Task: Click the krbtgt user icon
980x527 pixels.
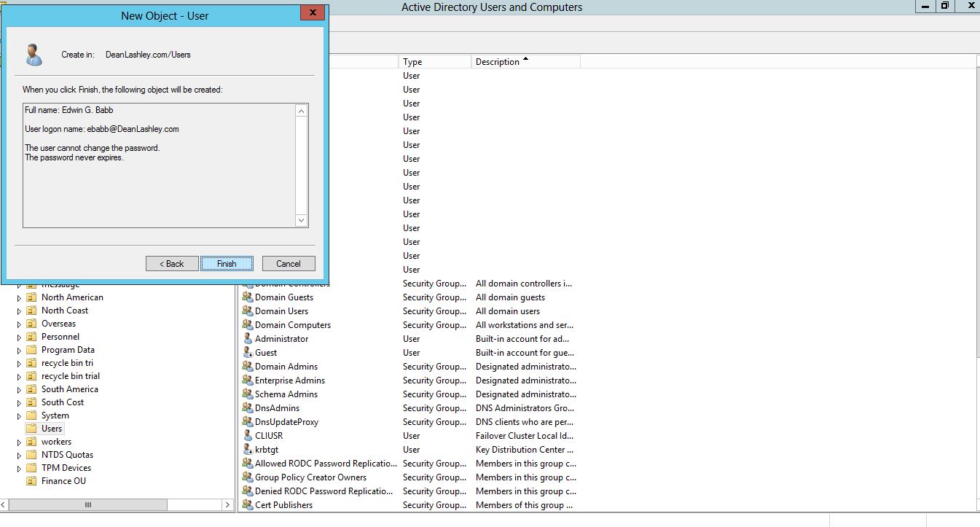Action: point(248,450)
